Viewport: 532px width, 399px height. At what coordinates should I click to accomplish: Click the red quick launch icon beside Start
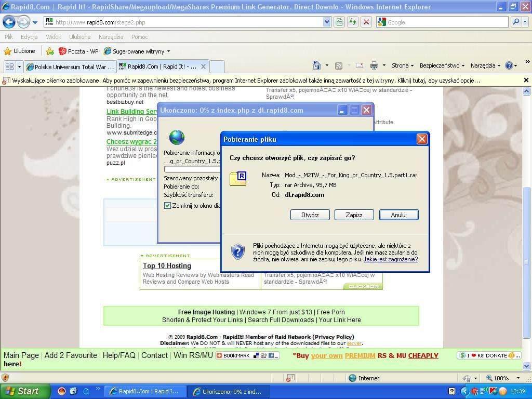tap(61, 391)
